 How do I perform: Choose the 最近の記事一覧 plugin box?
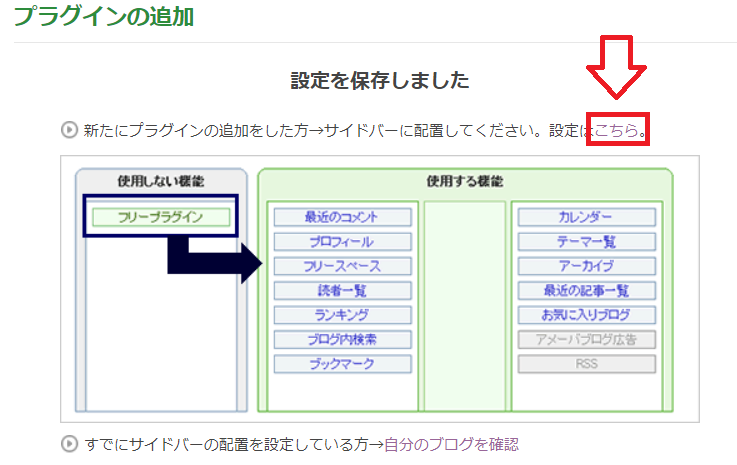[587, 291]
